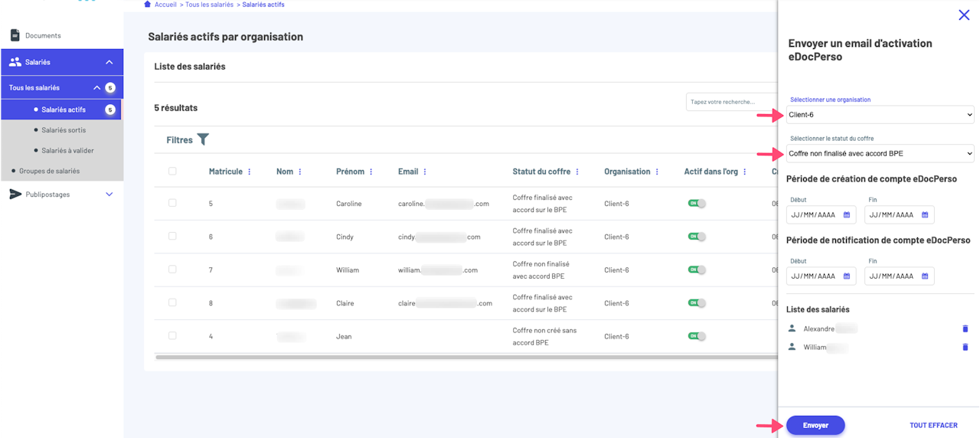Click the employee search input field

(731, 101)
